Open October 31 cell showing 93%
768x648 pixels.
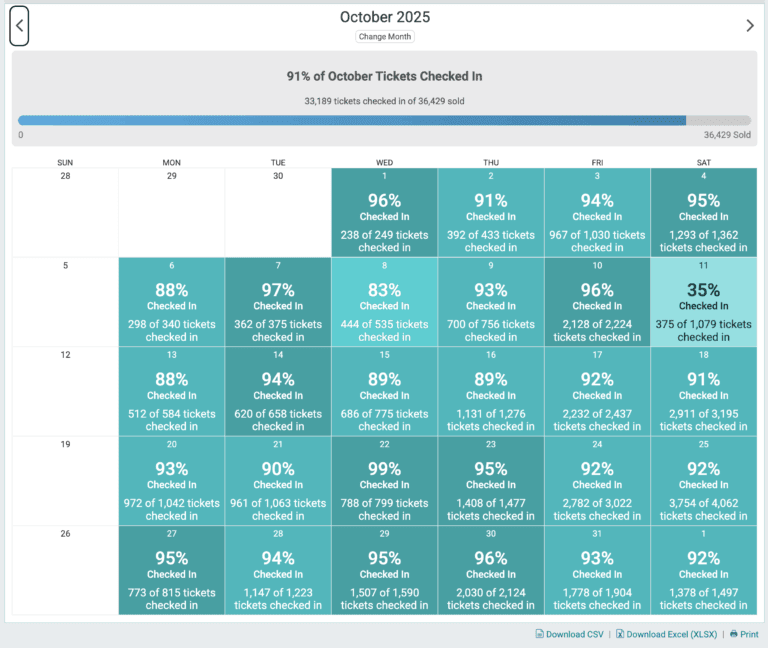point(597,571)
